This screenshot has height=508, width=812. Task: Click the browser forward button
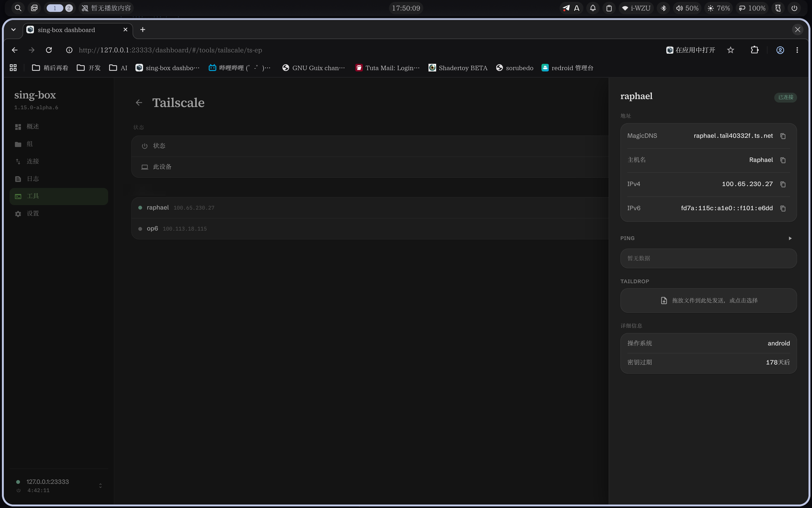31,50
